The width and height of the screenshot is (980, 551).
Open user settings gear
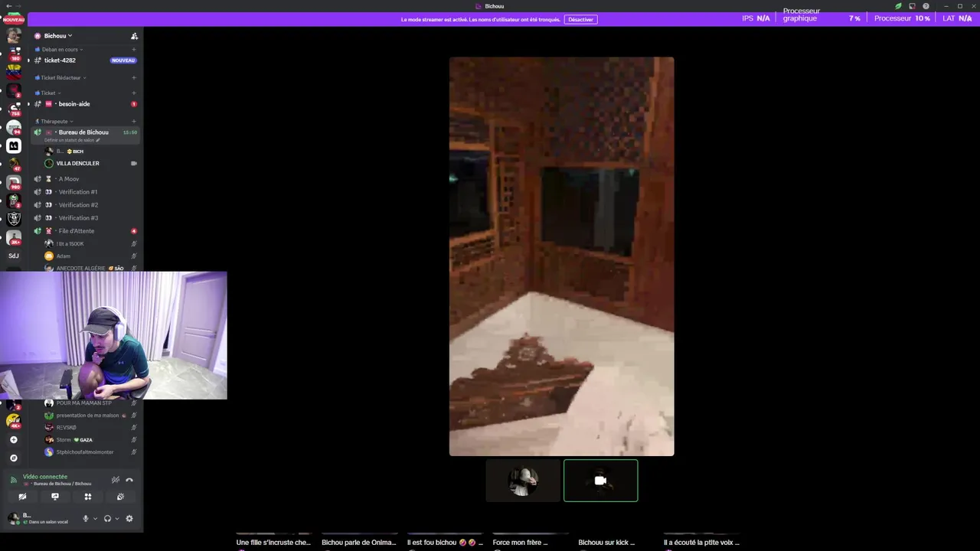[129, 518]
